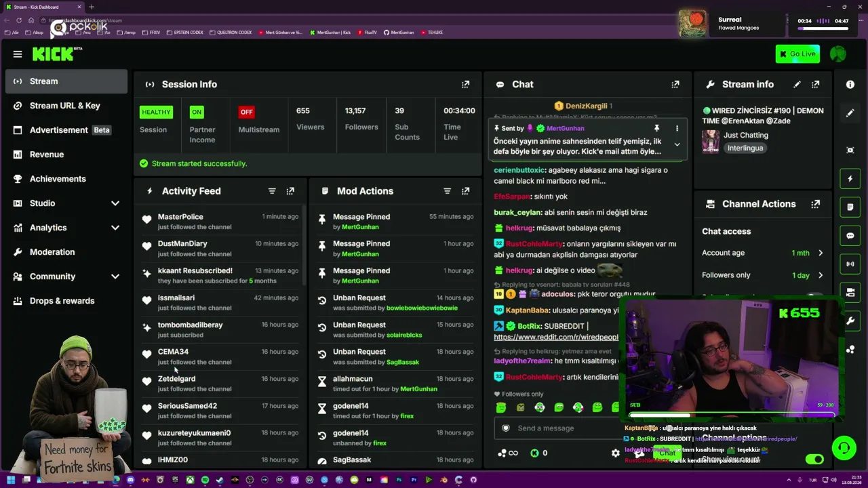Click the chat bubble icon in right sidebar
868x488 pixels.
pyautogui.click(x=850, y=235)
